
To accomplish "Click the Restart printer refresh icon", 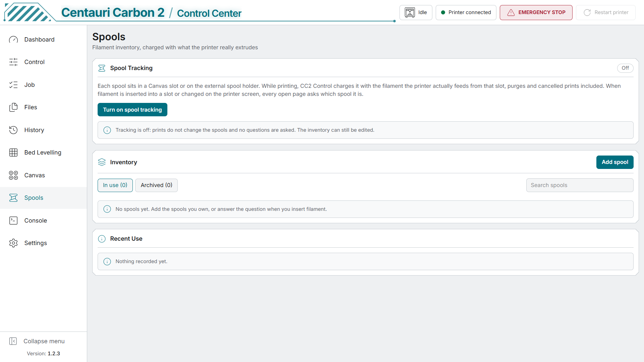I will click(x=587, y=12).
